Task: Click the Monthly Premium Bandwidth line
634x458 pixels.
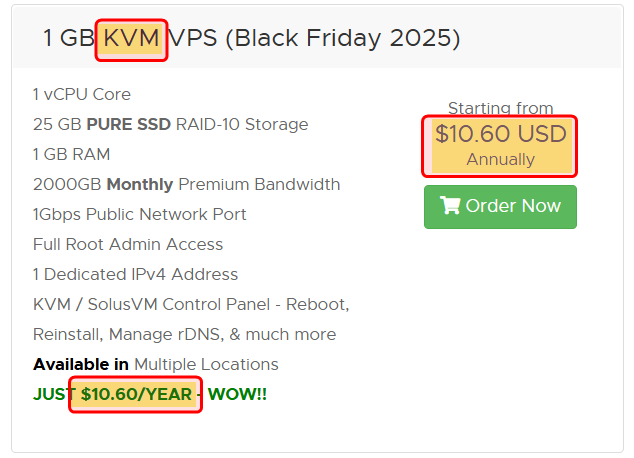Action: click(186, 184)
